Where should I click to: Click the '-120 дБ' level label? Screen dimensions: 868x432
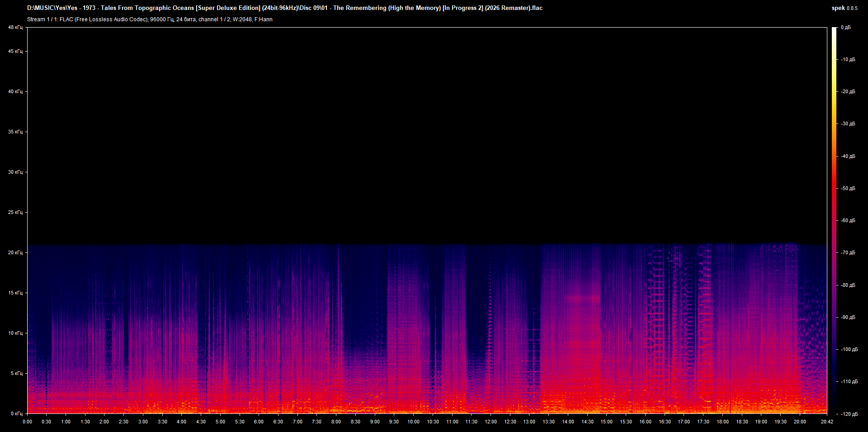pyautogui.click(x=849, y=414)
